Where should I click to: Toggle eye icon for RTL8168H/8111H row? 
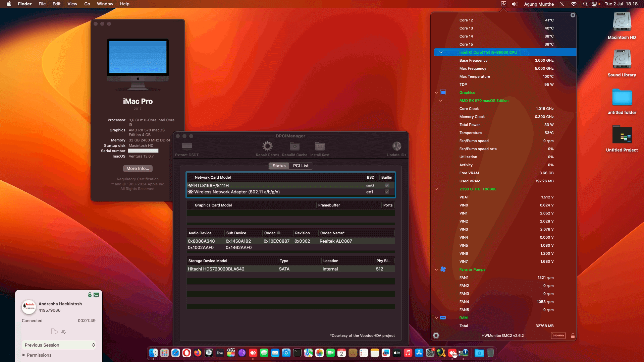pos(191,185)
